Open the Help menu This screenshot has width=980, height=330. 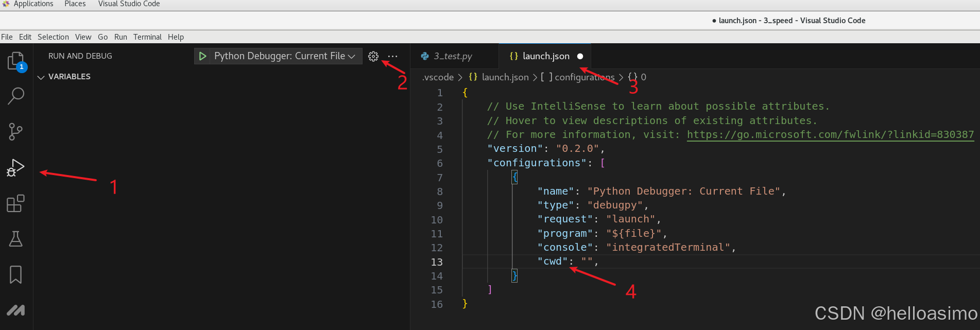[x=176, y=37]
